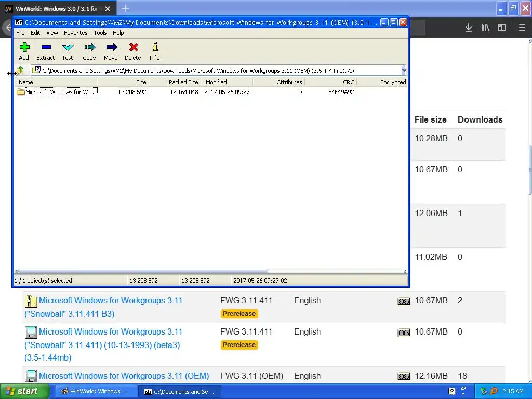Switch to WinWorld taskbar button
This screenshot has width=532, height=399.
[95, 391]
